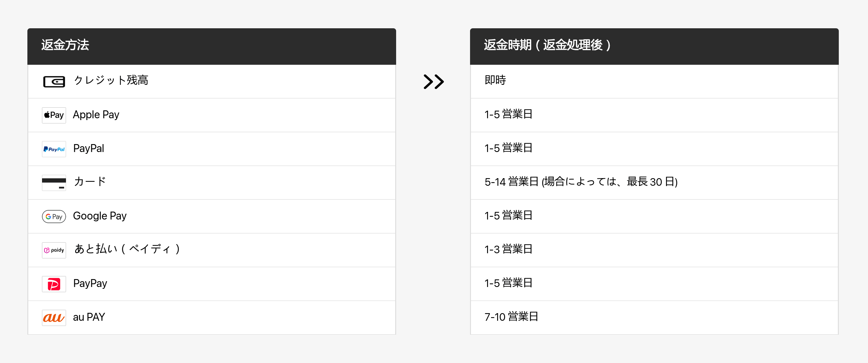Click the Apple Pay logo icon
868x363 pixels.
[54, 115]
